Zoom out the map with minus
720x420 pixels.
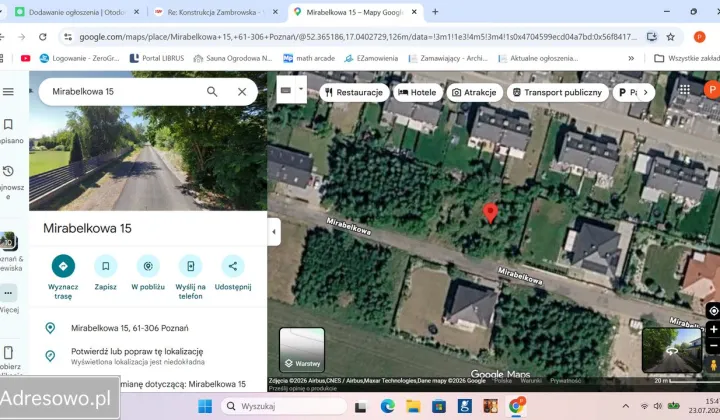click(714, 346)
